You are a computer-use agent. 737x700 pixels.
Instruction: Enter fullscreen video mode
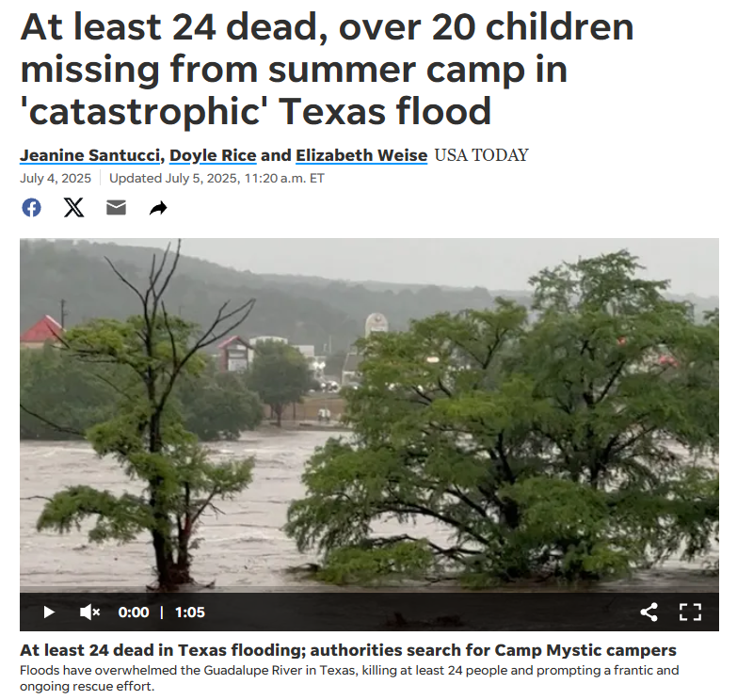tap(690, 612)
